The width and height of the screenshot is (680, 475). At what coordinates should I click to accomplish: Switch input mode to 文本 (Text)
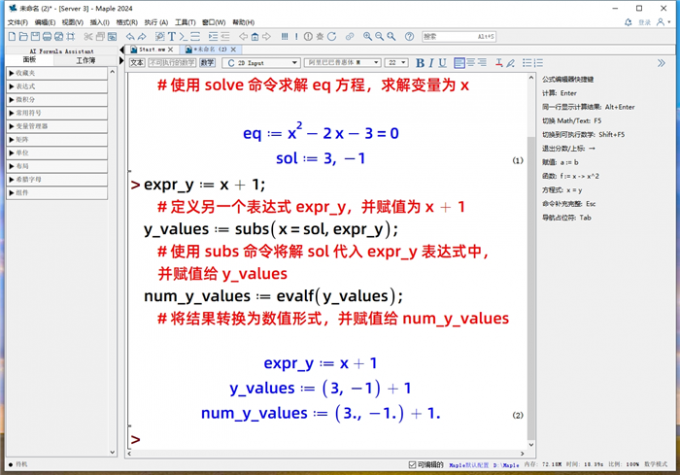click(137, 62)
